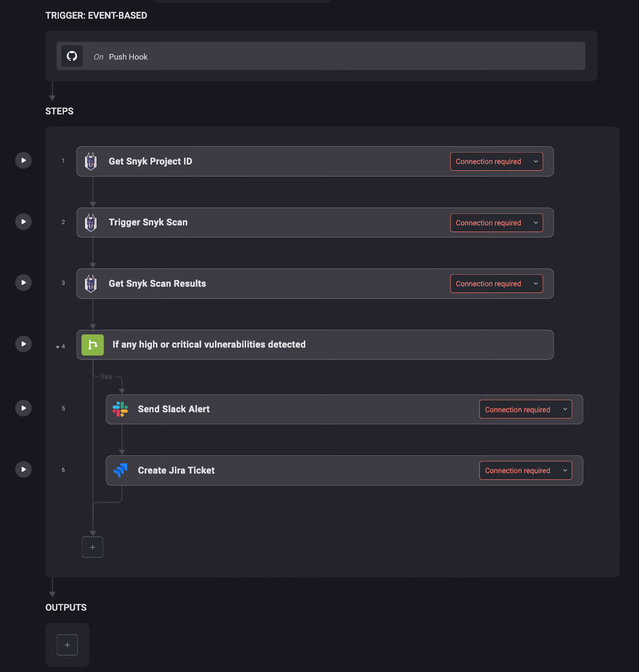
Task: Run step 4 condition using play button
Action: 24,344
